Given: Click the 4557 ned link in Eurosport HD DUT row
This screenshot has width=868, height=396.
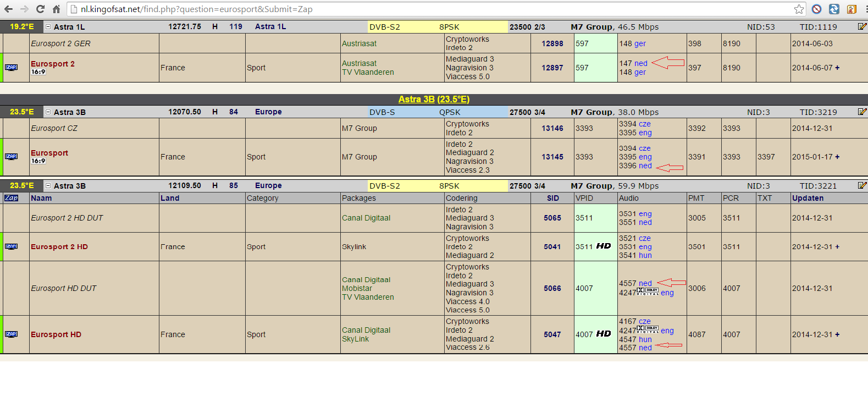Looking at the screenshot, I should click(x=645, y=283).
